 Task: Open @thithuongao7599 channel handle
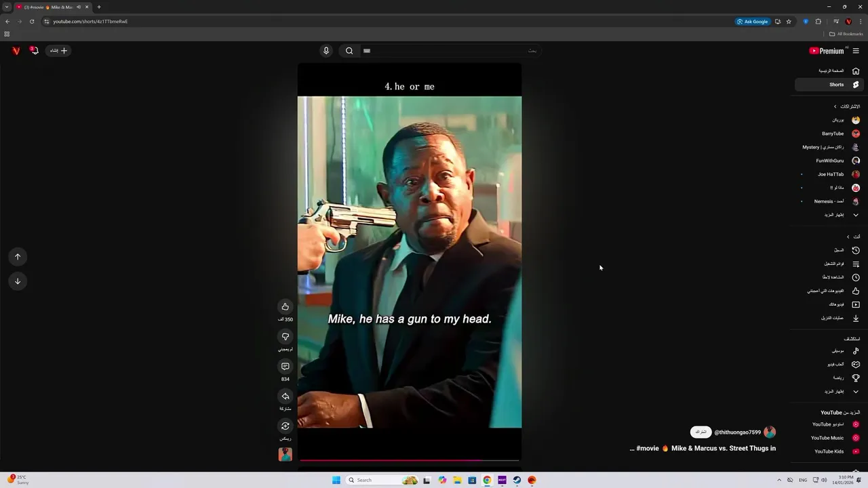[x=738, y=432]
